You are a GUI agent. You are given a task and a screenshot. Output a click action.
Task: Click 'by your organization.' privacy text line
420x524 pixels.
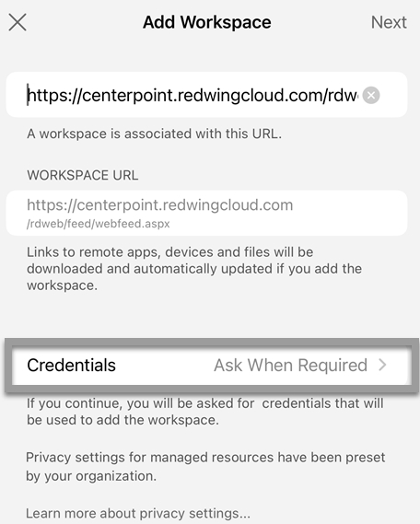[91, 476]
